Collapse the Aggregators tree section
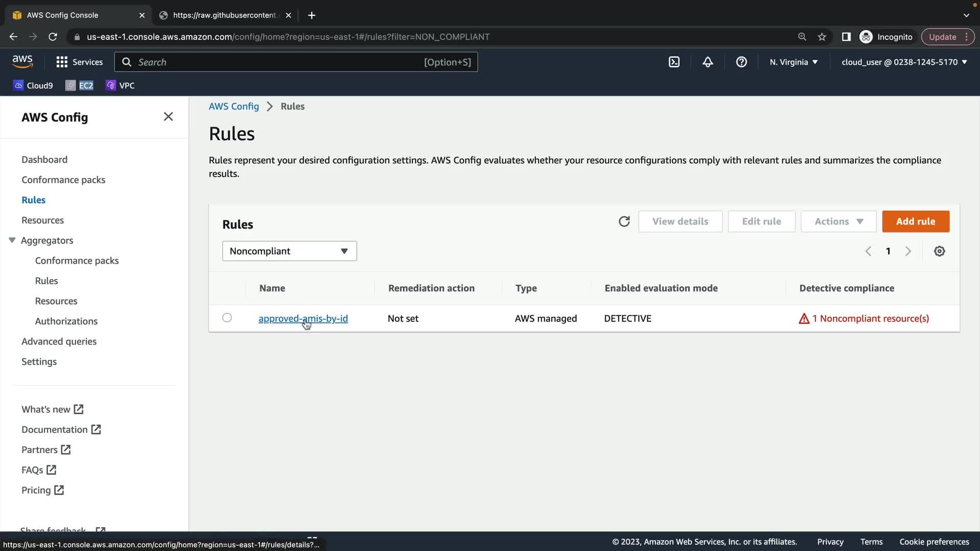 12,240
